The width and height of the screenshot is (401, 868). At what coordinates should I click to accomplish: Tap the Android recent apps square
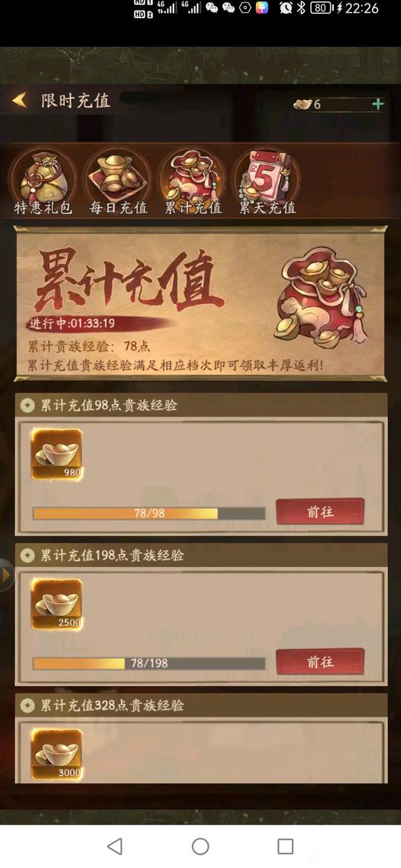click(286, 846)
